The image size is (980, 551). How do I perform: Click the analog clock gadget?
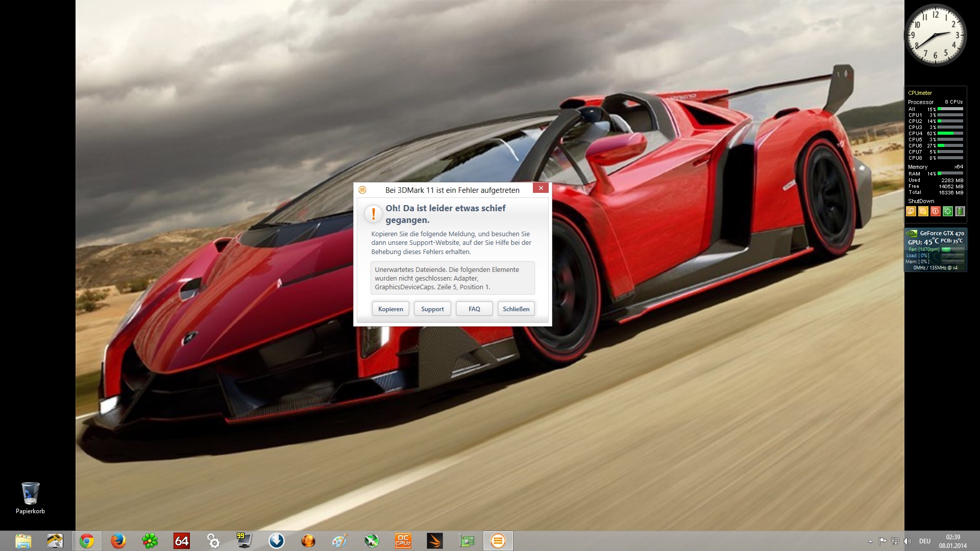click(x=935, y=35)
